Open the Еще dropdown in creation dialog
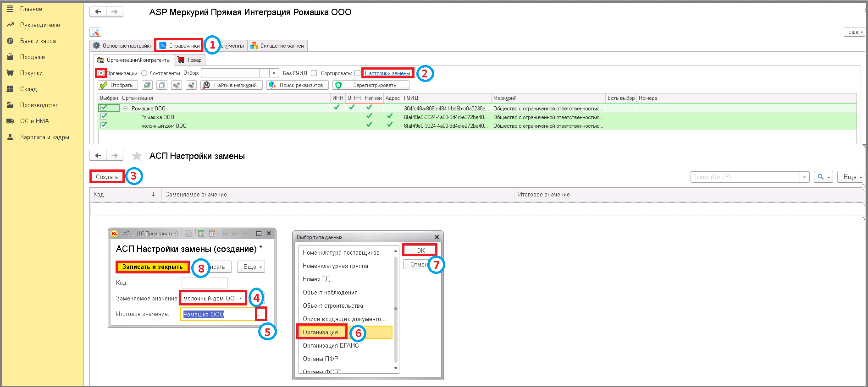This screenshot has height=387, width=868. click(252, 267)
